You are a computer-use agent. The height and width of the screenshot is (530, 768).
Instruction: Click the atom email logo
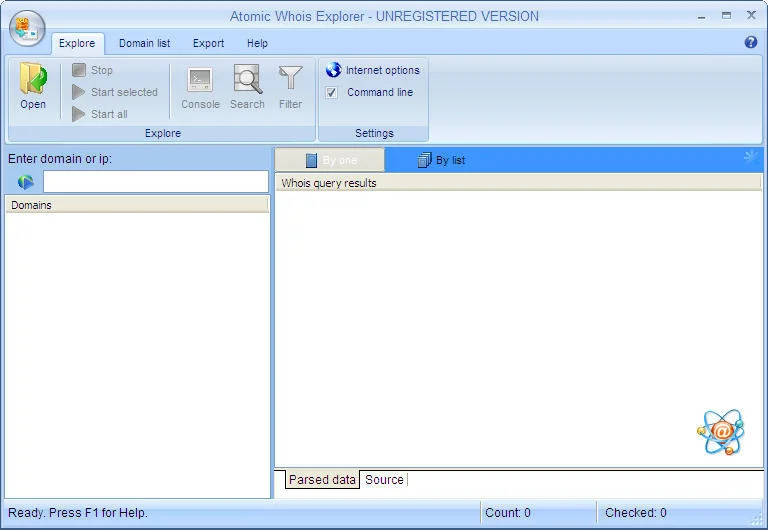[x=721, y=432]
